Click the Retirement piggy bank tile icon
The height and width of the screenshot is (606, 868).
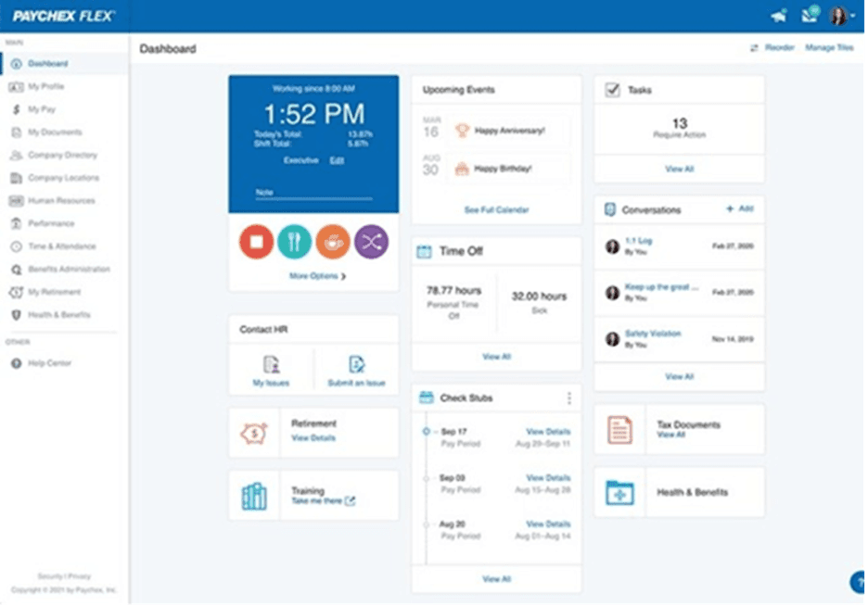tap(254, 433)
